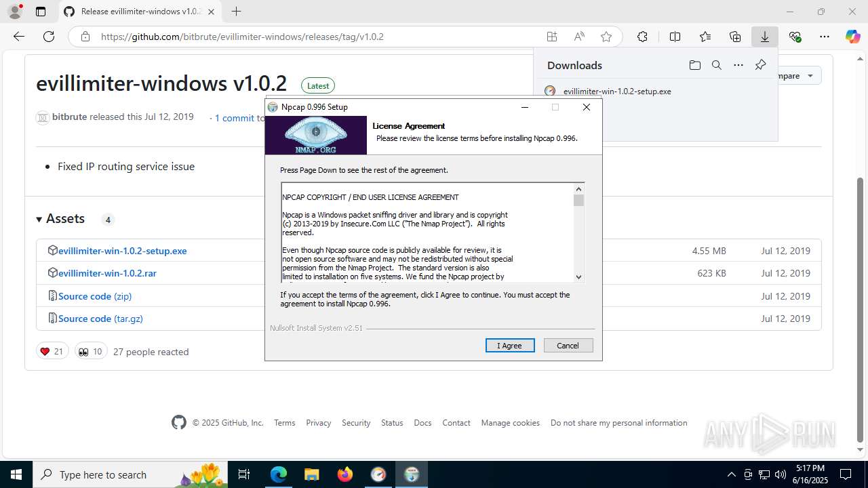Screen dimensions: 868x488
Task: Open footer Security link
Action: 356,422
